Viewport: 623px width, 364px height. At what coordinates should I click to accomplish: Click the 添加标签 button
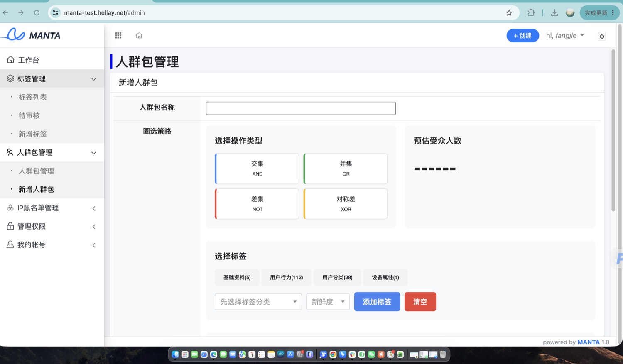377,302
